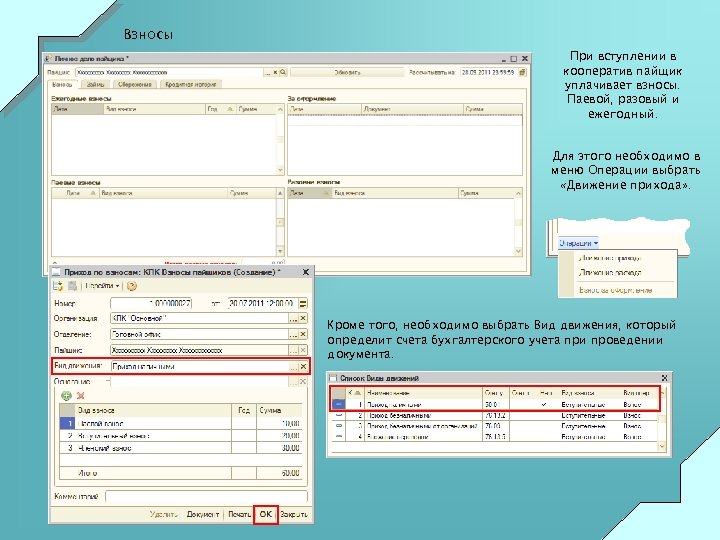Viewport: 720px width, 540px height.
Task: Click the magnifier icon next to Пайщик field
Action: pyautogui.click(x=283, y=72)
